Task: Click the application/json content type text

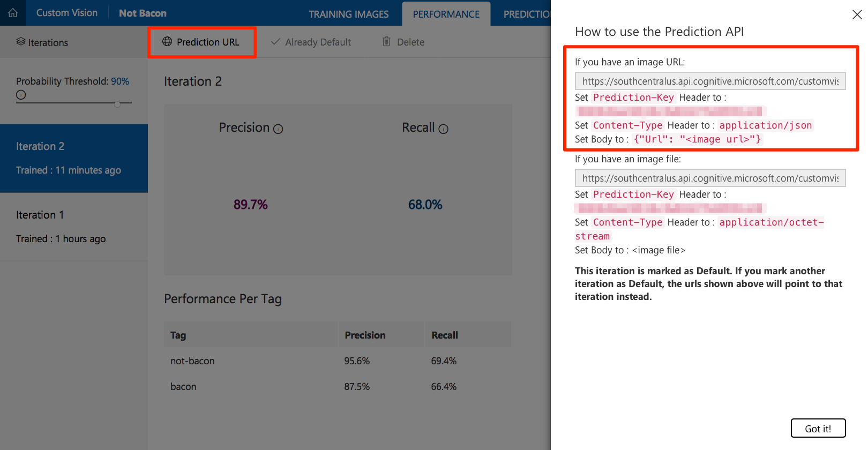Action: pyautogui.click(x=766, y=125)
